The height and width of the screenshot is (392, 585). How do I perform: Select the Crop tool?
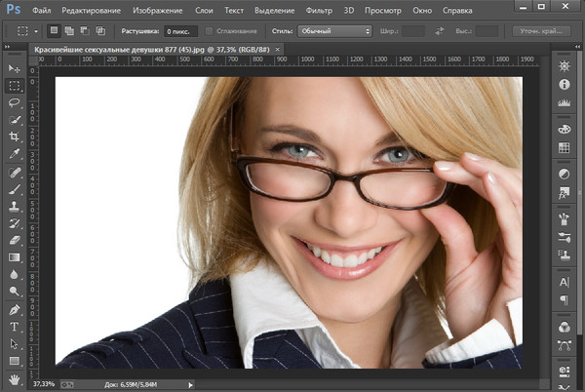15,137
